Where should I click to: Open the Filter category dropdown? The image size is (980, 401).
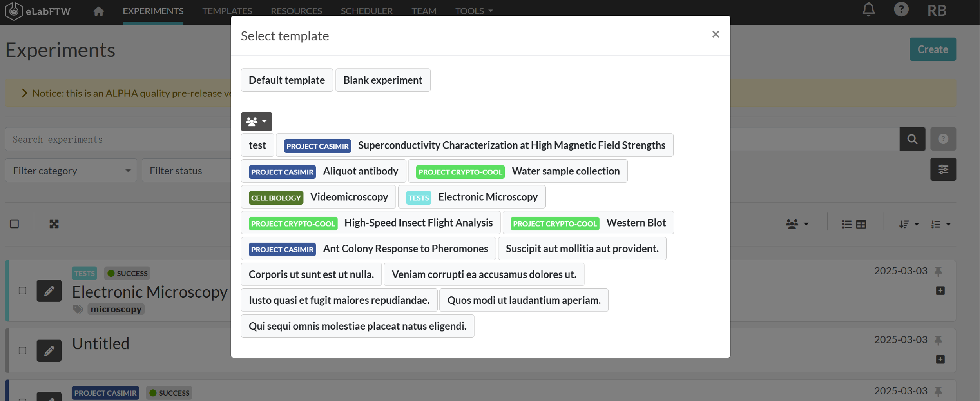click(x=71, y=170)
